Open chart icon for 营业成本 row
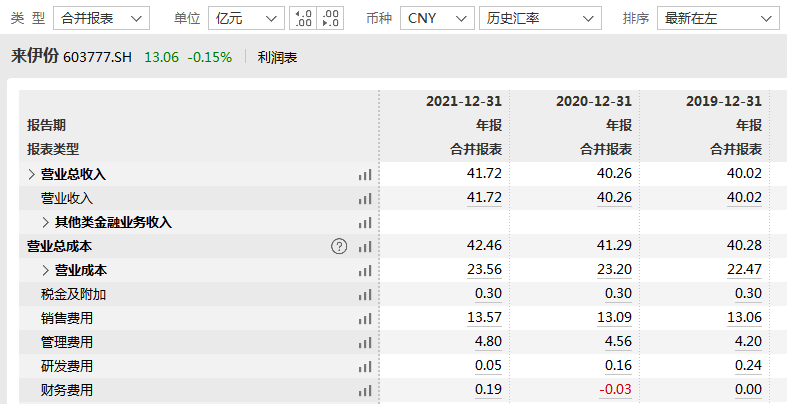Screen dimensions: 787x404 [365, 270]
